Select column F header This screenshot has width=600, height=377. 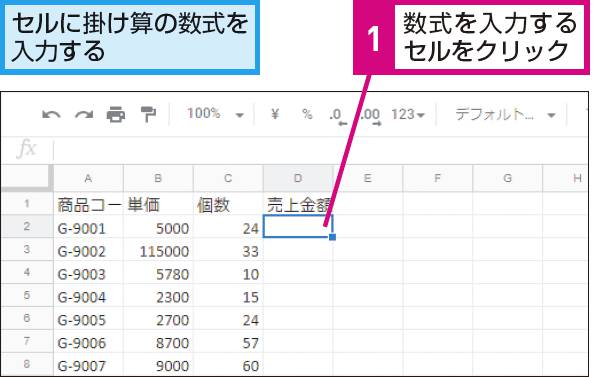[438, 178]
